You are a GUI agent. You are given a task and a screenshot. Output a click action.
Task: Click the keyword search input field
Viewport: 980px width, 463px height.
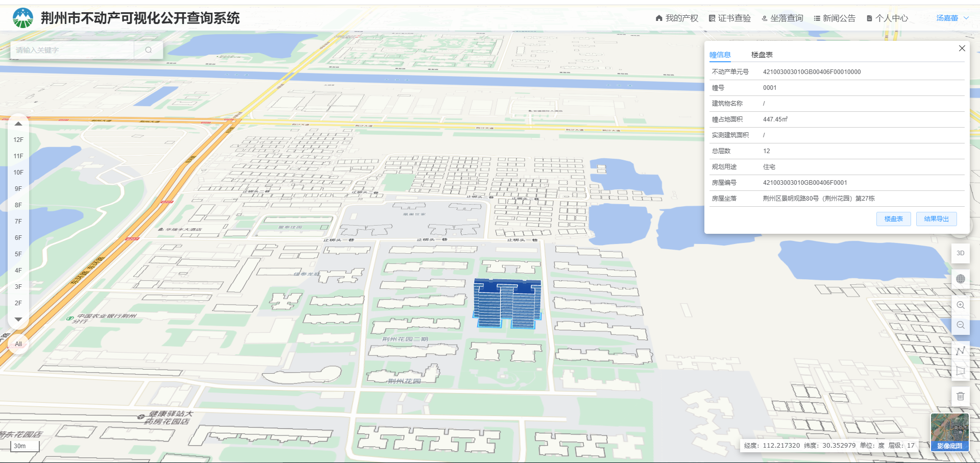(x=71, y=50)
